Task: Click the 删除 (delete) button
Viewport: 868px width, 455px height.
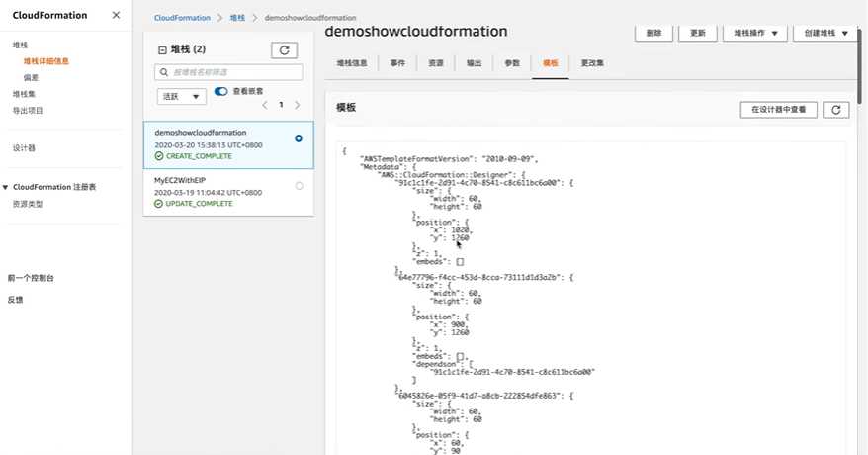Action: click(653, 33)
